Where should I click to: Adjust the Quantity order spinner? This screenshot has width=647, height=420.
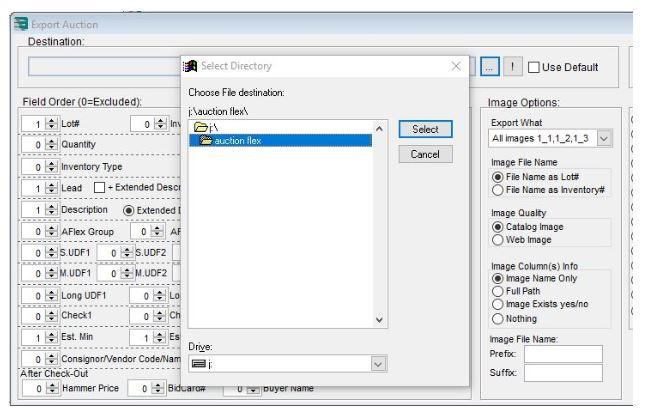coord(51,144)
